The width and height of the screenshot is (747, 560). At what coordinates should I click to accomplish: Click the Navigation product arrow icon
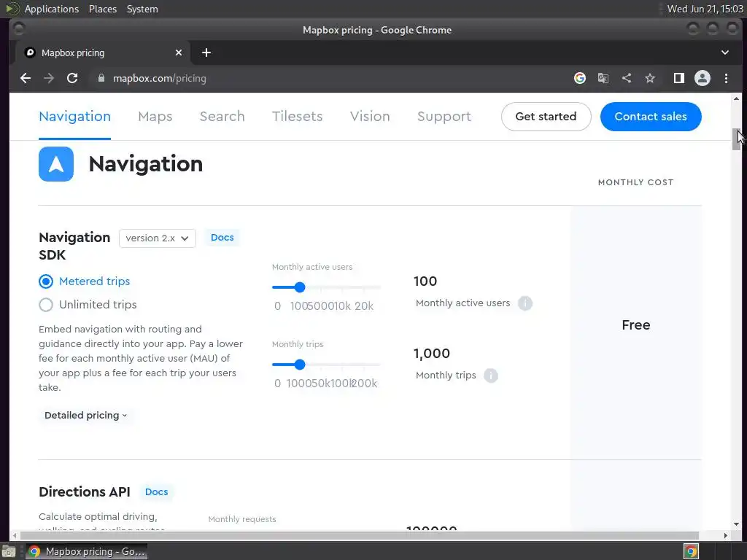click(56, 164)
